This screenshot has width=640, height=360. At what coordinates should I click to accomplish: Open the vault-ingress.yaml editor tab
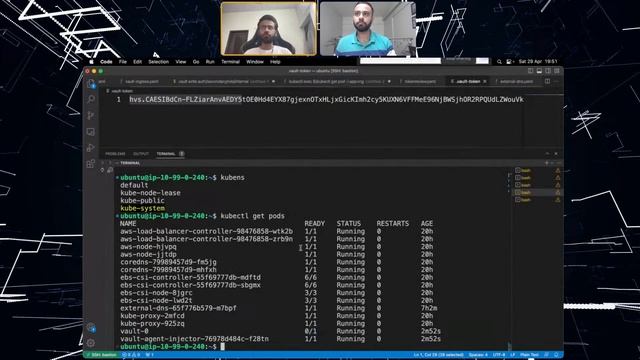click(141, 82)
